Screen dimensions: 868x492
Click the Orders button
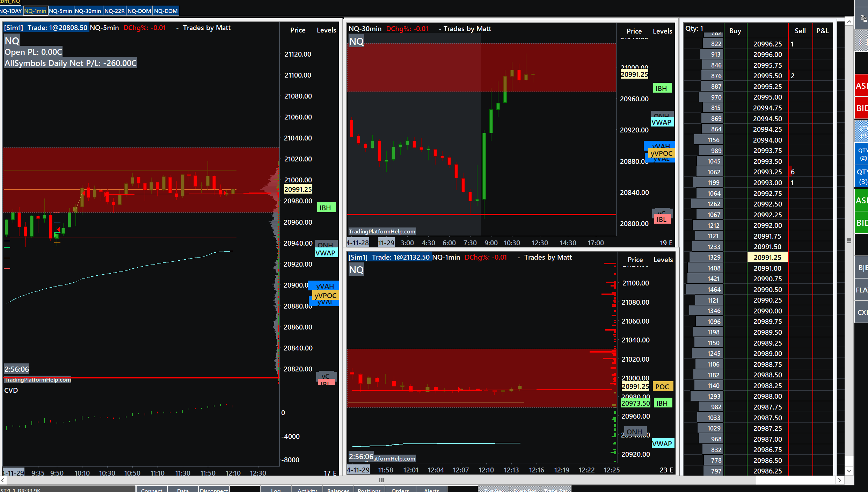point(400,490)
